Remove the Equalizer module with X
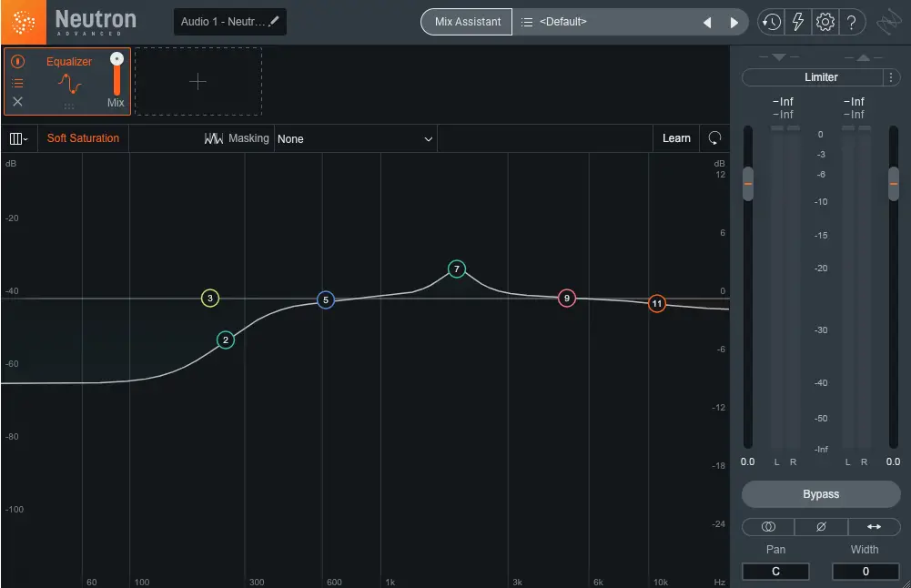Viewport: 911px width, 588px height. 17,102
